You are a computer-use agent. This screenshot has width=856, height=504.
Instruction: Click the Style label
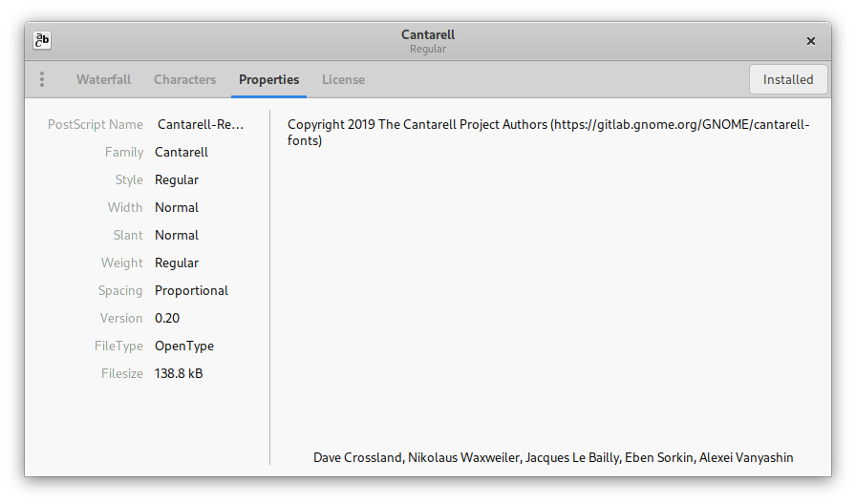[129, 179]
